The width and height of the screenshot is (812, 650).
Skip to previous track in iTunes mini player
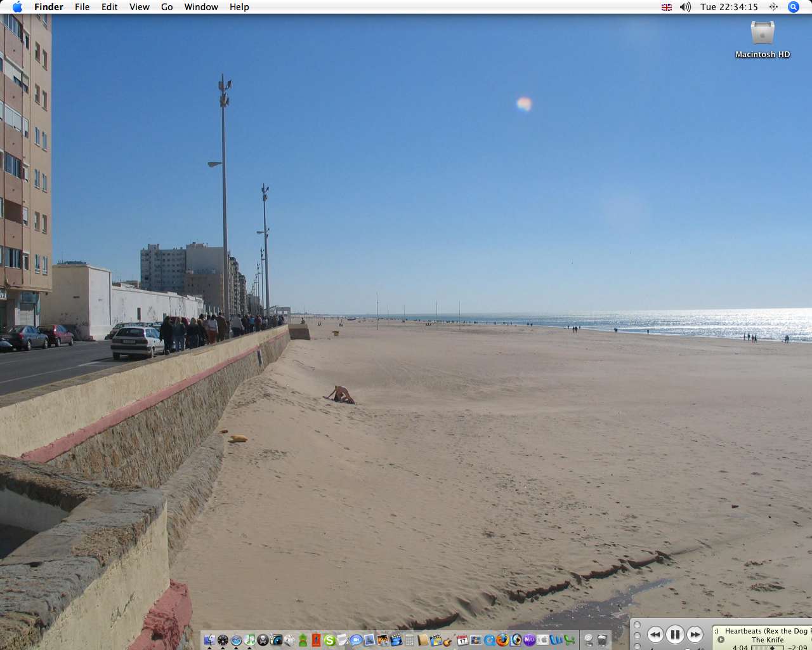pos(655,634)
